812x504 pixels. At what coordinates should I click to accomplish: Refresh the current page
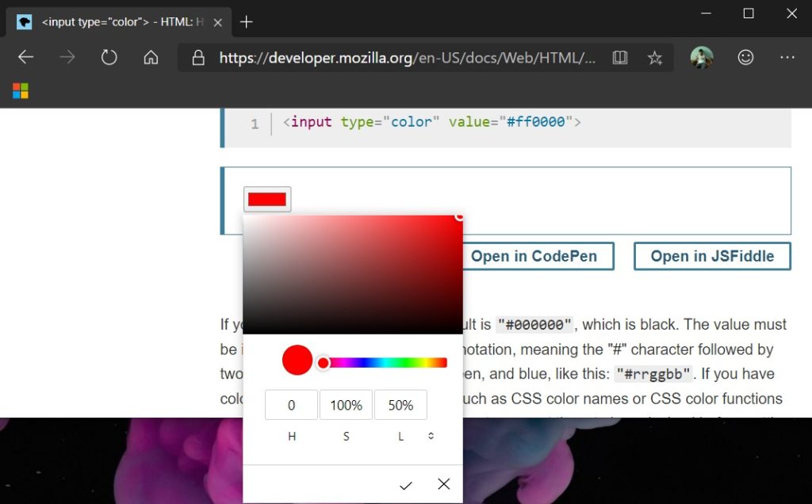pos(109,57)
